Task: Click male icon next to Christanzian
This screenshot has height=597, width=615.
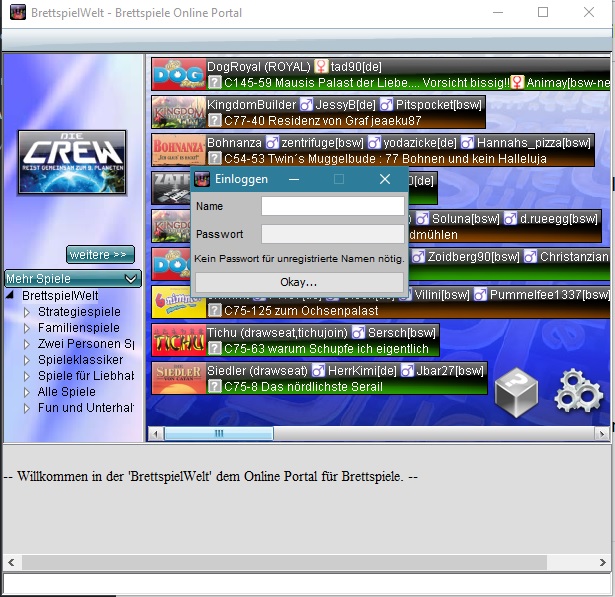Action: tap(531, 257)
